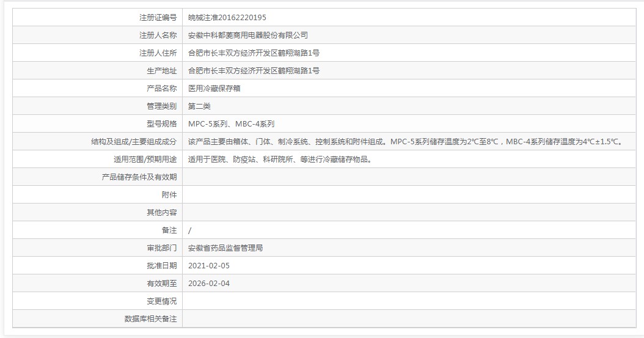This screenshot has width=644, height=338.
Task: Click the registration number 皖械注准20162220195
Action: [x=227, y=18]
